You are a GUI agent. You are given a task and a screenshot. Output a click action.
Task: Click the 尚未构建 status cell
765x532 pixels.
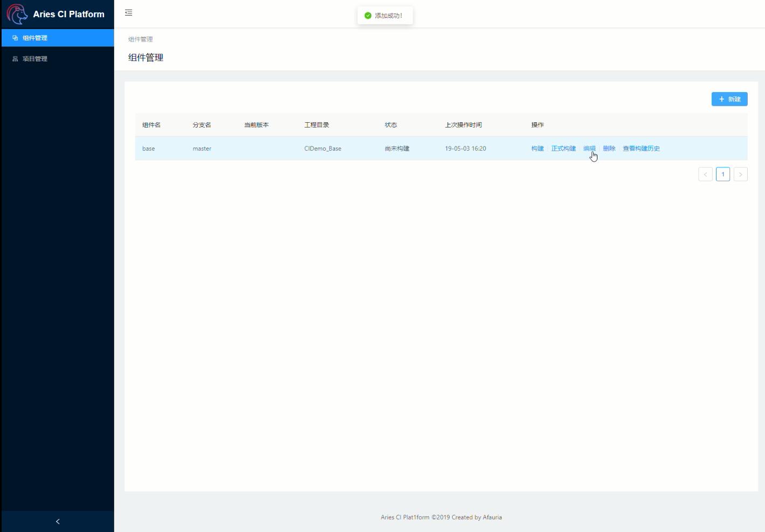click(x=397, y=149)
